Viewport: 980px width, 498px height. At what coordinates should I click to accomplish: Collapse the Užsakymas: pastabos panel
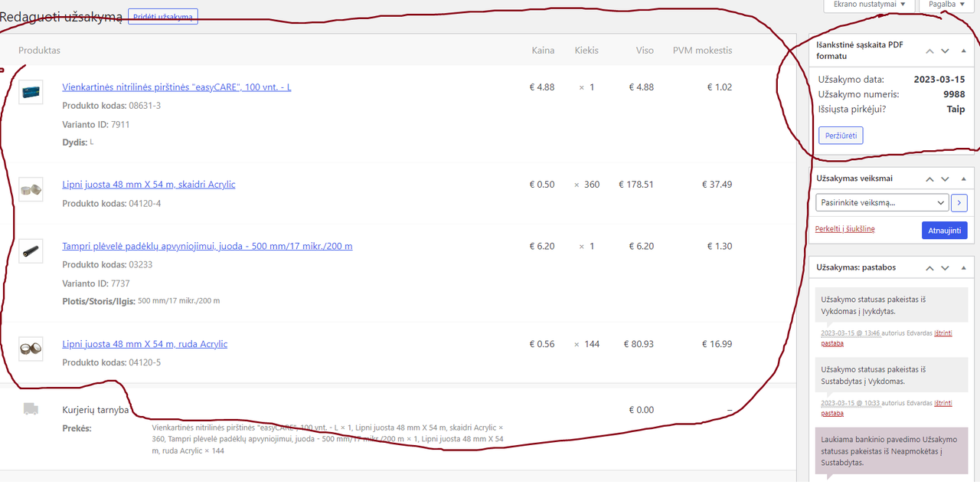click(x=963, y=267)
